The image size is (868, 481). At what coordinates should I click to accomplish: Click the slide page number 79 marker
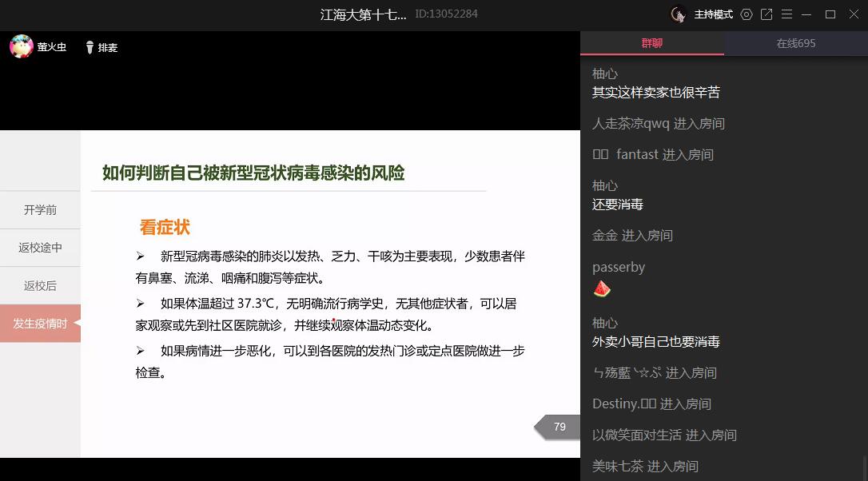[x=559, y=427]
